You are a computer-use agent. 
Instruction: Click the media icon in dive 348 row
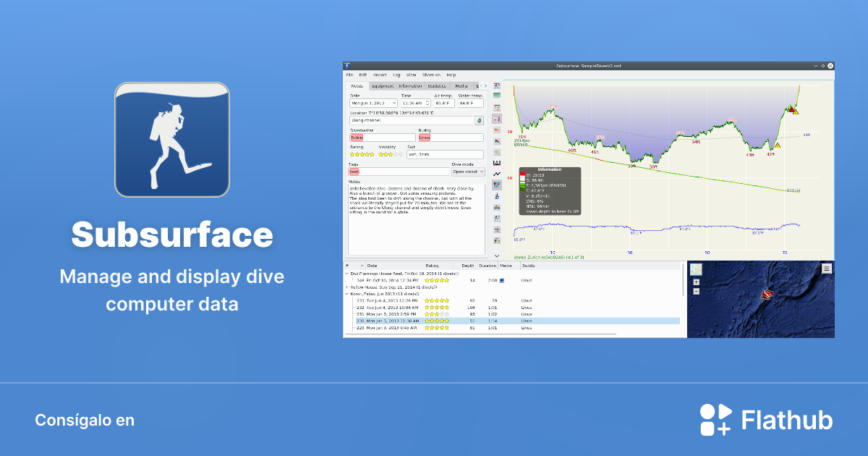coord(502,279)
